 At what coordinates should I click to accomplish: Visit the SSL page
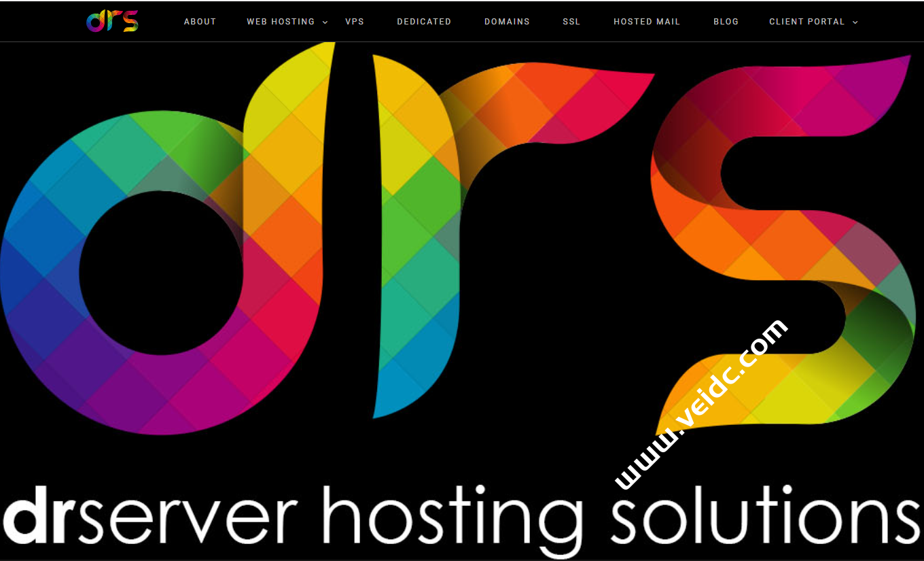coord(571,21)
